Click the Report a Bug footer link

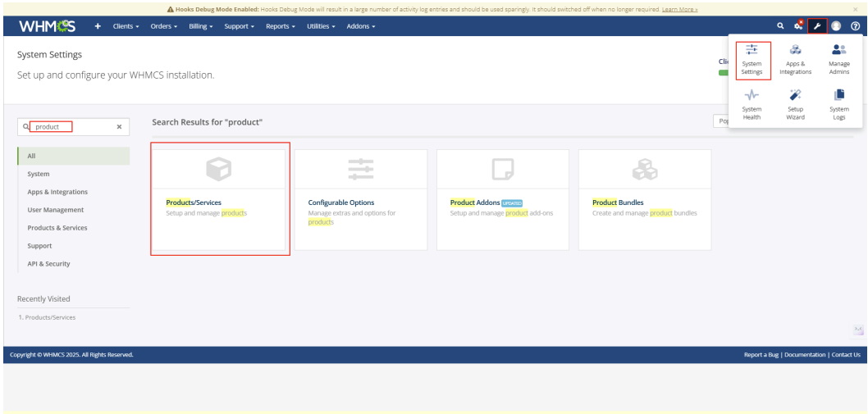(761, 355)
